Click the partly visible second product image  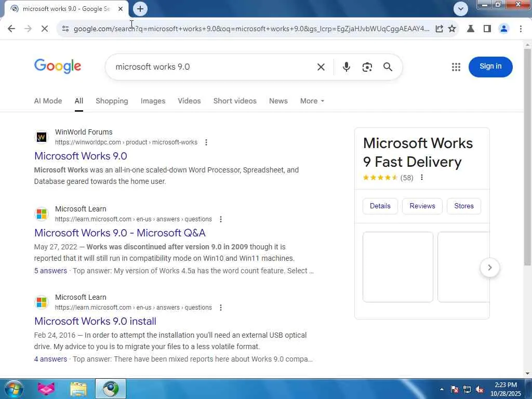click(463, 267)
